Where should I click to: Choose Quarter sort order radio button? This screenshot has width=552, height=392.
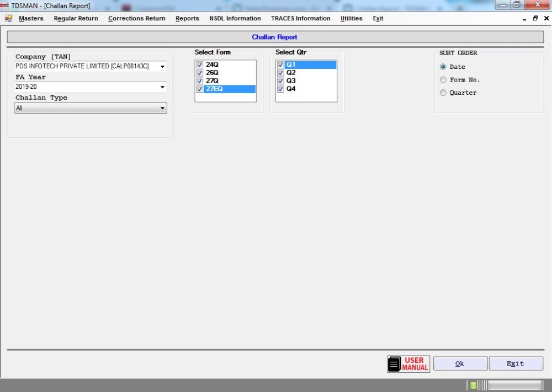click(x=443, y=93)
